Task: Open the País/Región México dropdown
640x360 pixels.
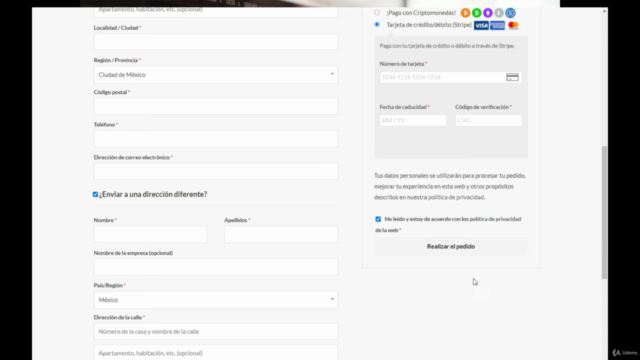Action: tap(216, 300)
